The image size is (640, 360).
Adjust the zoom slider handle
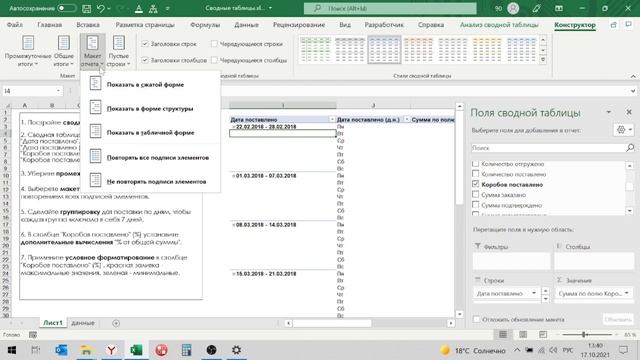click(584, 335)
